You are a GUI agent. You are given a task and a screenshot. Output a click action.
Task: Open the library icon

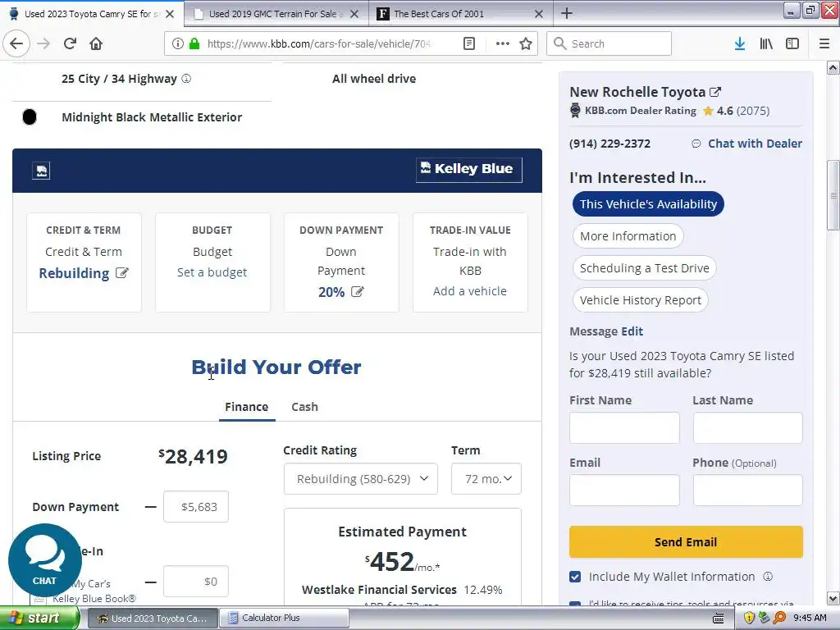pyautogui.click(x=766, y=43)
